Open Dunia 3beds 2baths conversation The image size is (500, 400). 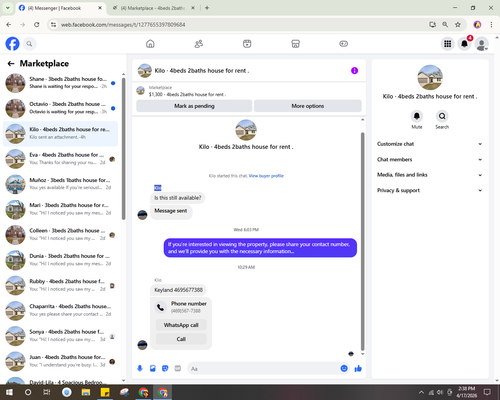click(61, 260)
